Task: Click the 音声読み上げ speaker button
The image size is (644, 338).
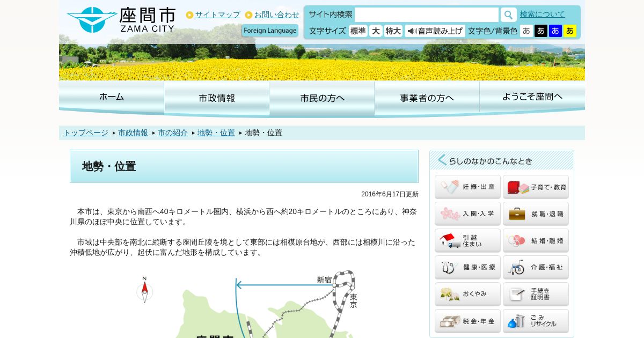Action: [x=435, y=31]
